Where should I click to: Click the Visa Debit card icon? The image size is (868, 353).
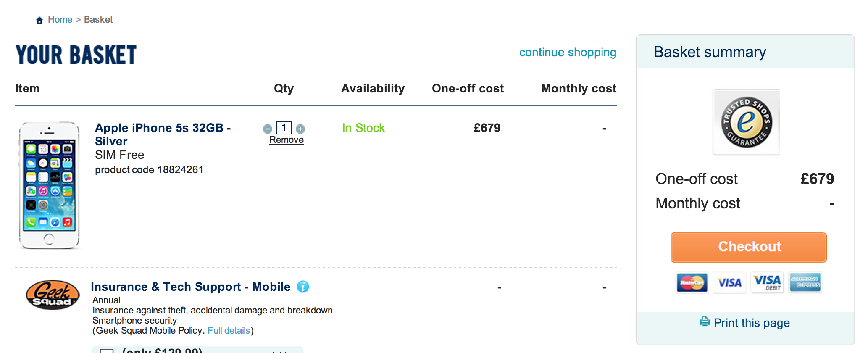[x=767, y=282]
